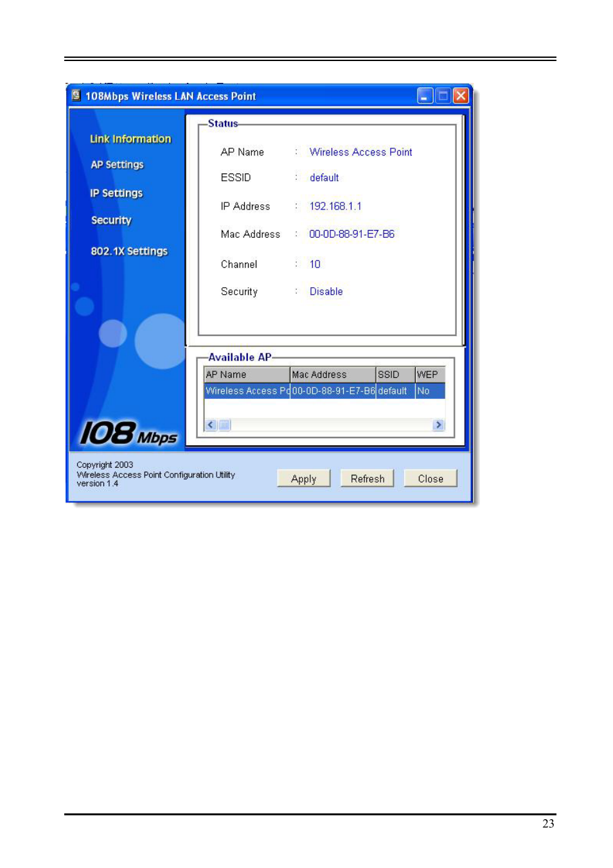613x868 pixels.
Task: Select the Security sidebar item
Action: point(111,220)
